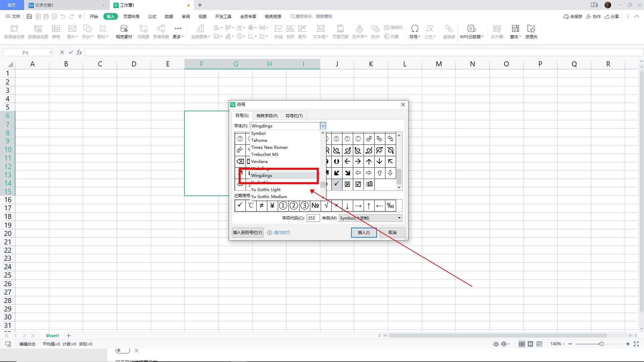Choose Times New Roman from font list
Screen dimensions: 644x362
(x=269, y=147)
